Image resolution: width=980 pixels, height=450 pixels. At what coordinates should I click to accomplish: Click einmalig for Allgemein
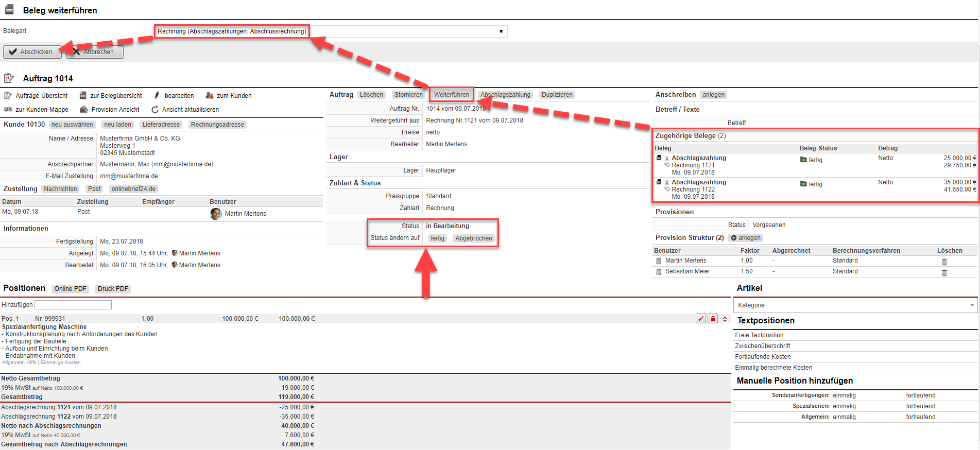844,417
